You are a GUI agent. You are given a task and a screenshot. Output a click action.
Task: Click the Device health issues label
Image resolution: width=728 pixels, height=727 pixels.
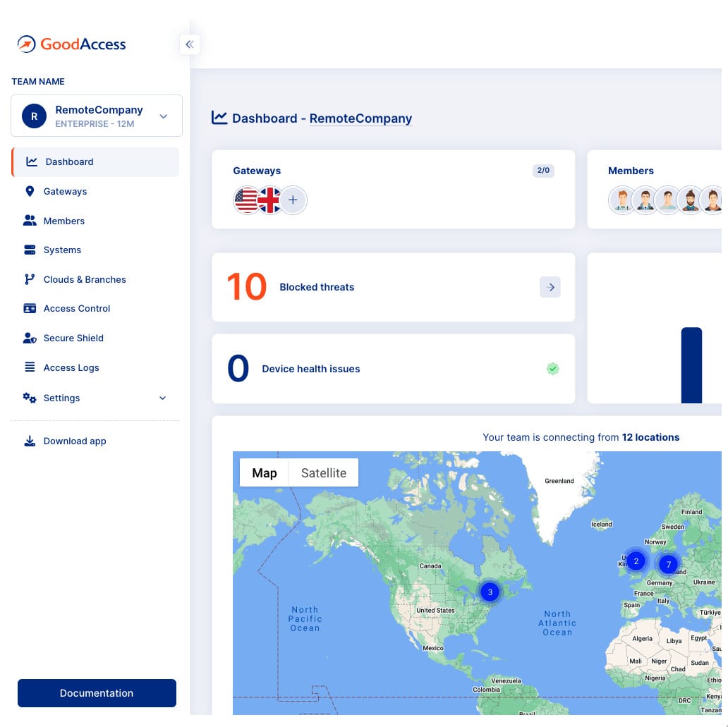tap(311, 369)
